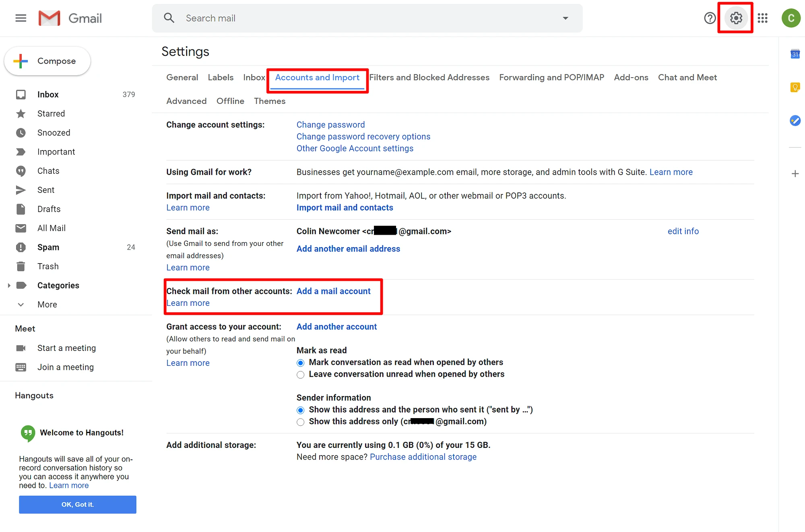805x532 pixels.
Task: Click the Add another email address button
Action: tap(348, 248)
